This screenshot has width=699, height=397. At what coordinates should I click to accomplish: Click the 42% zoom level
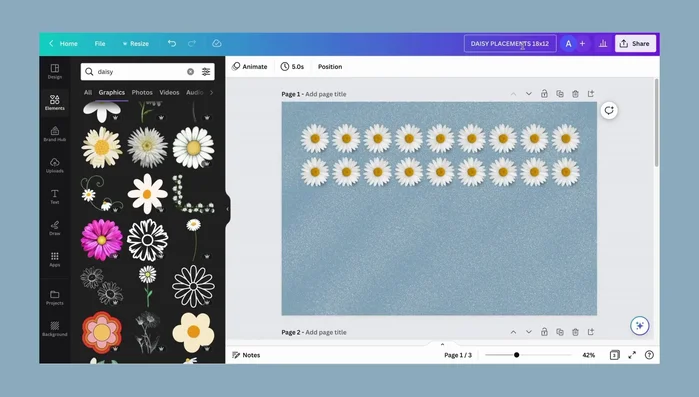588,355
